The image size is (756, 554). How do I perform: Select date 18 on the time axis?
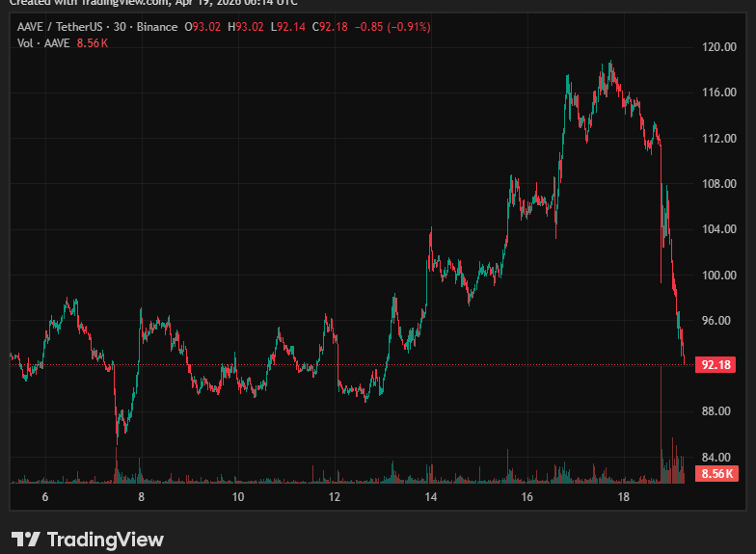(624, 497)
